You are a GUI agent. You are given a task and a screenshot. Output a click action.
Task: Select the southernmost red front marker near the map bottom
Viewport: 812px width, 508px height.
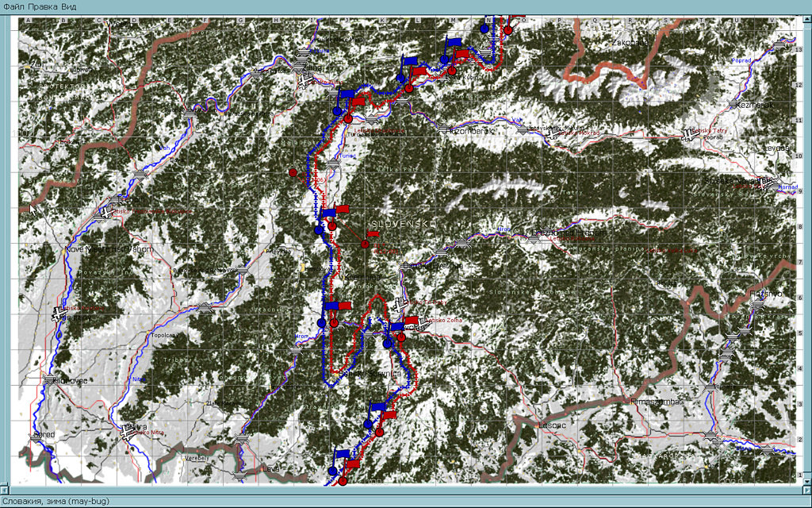point(343,482)
